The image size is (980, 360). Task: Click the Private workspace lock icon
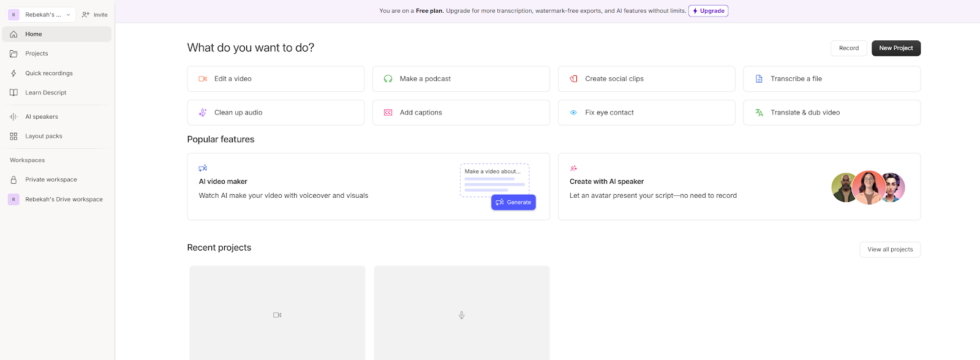[13, 180]
